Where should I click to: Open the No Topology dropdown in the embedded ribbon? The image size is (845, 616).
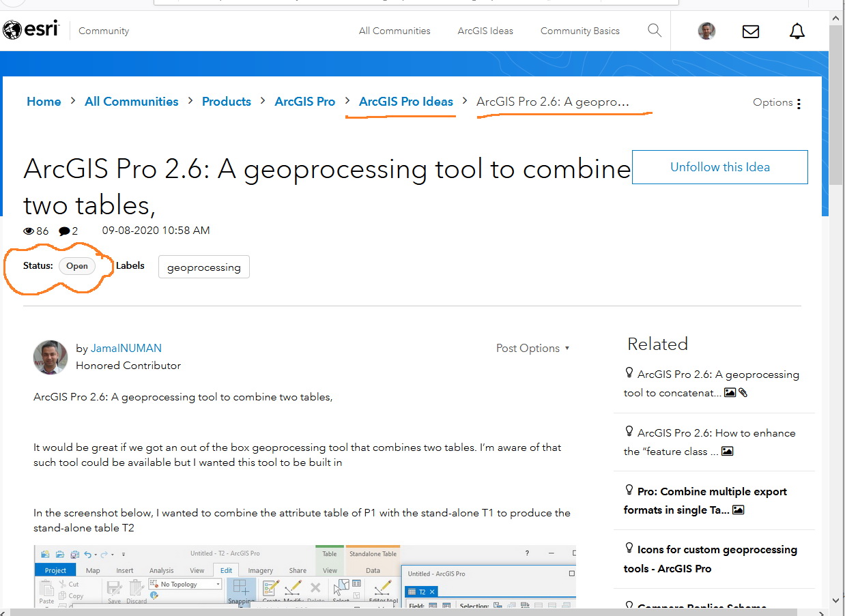pyautogui.click(x=217, y=584)
